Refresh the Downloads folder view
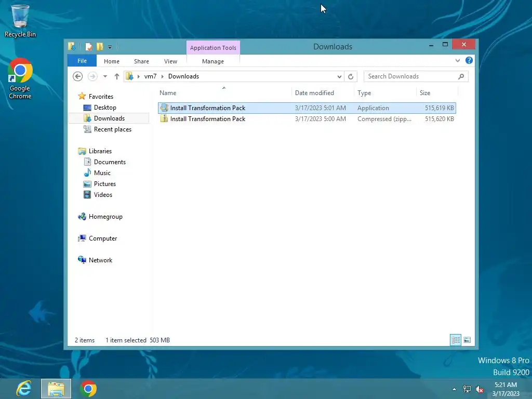Image resolution: width=532 pixels, height=399 pixels. pyautogui.click(x=351, y=77)
